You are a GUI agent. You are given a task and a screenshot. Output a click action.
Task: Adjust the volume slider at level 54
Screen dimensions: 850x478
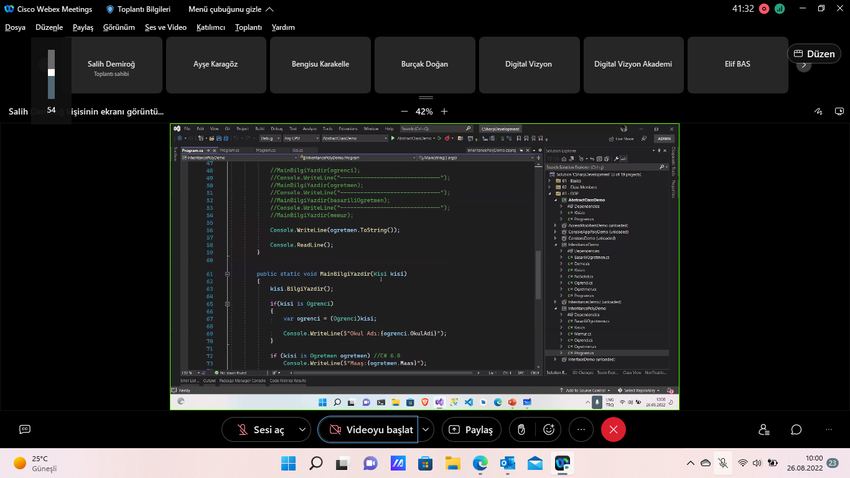[x=51, y=74]
